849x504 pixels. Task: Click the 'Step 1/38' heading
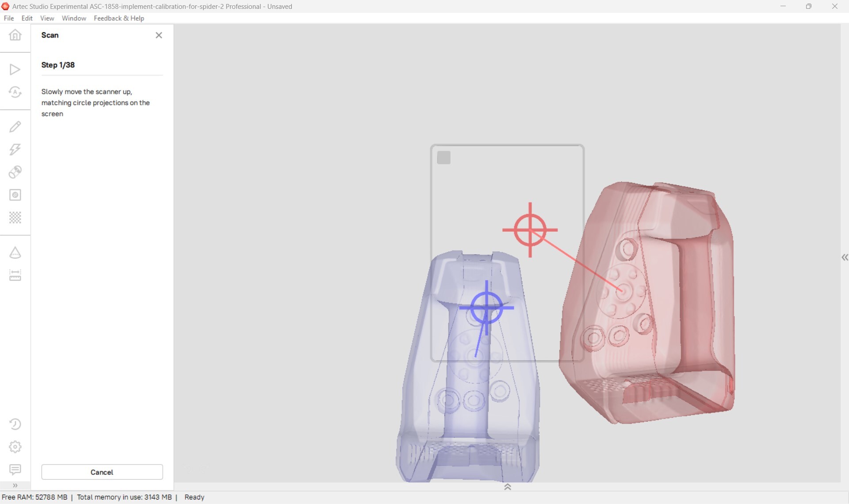point(58,65)
